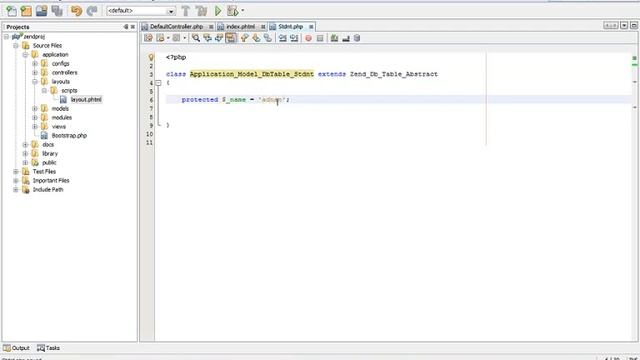
Task: Click the Stop Macro Recording square icon
Action: (x=320, y=38)
